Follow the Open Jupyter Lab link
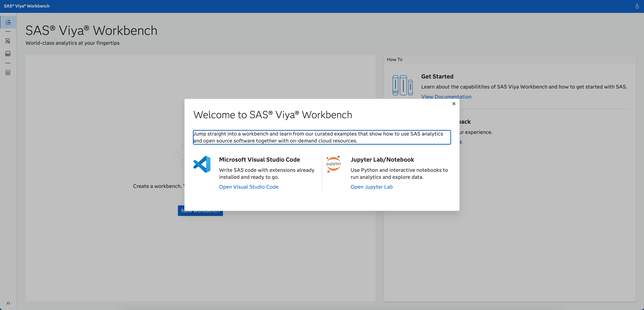 point(372,187)
